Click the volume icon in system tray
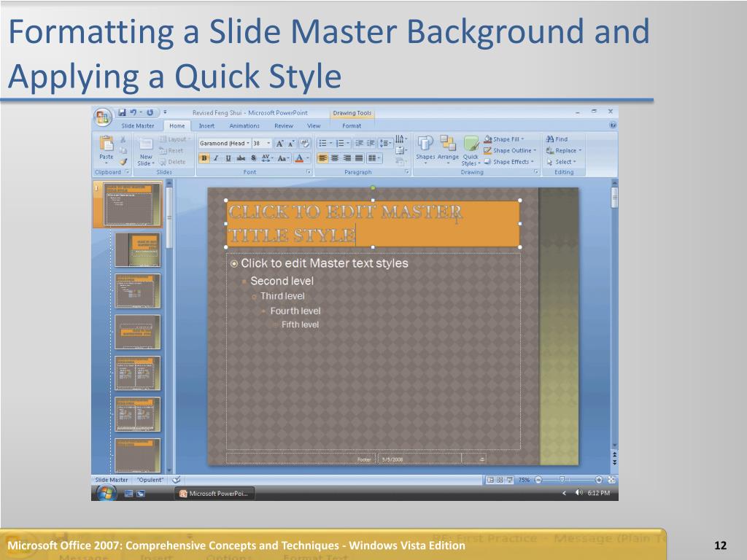 [x=578, y=493]
